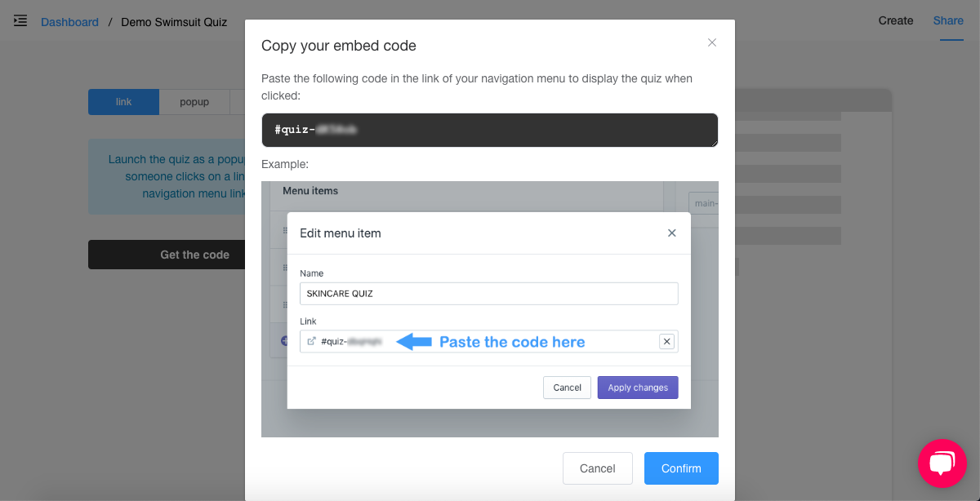Open the pink chat support widget
This screenshot has width=980, height=501.
click(942, 463)
